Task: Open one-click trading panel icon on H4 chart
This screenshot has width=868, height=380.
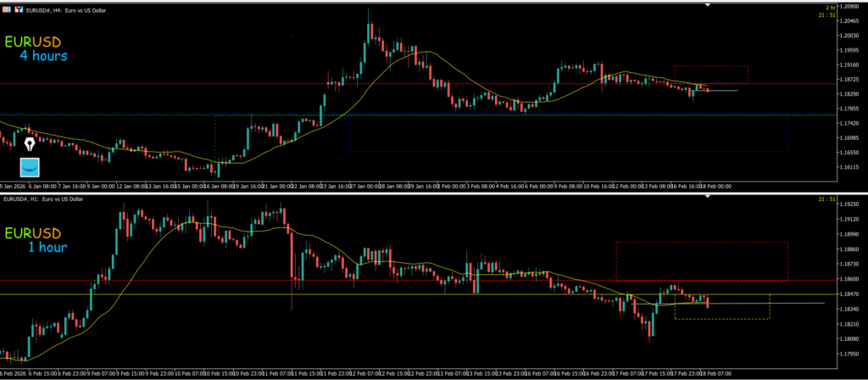Action: coord(7,9)
